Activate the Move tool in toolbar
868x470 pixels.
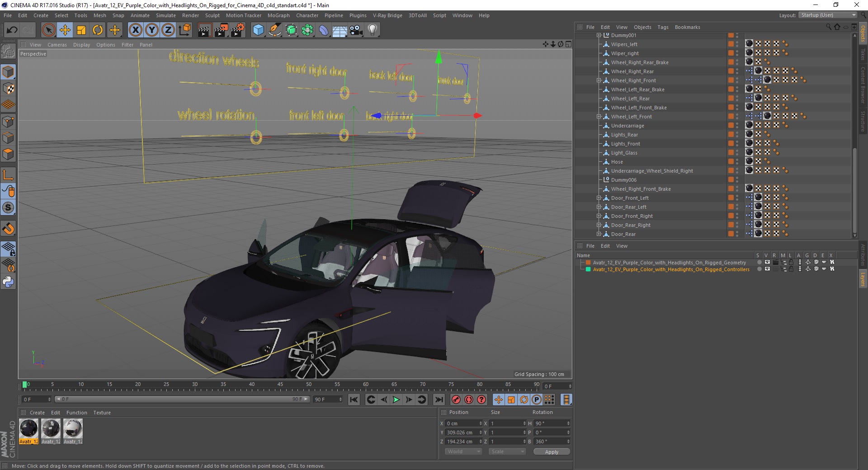65,30
